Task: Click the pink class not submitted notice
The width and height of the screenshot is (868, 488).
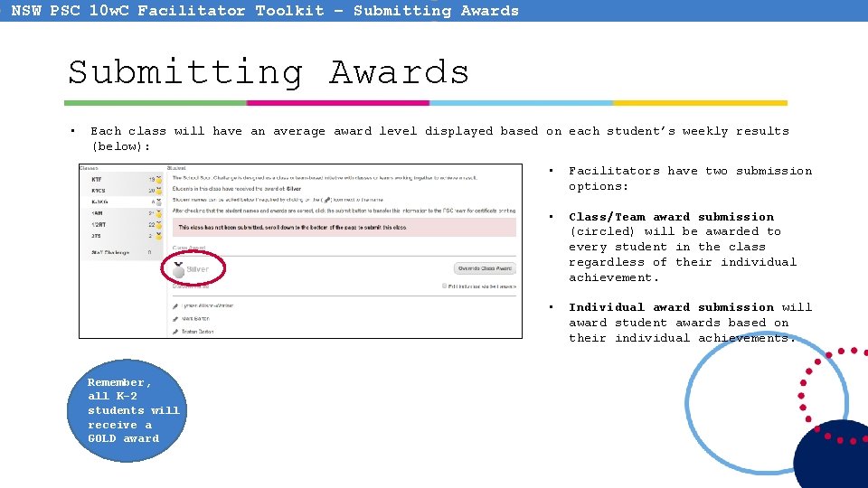Action: (344, 228)
